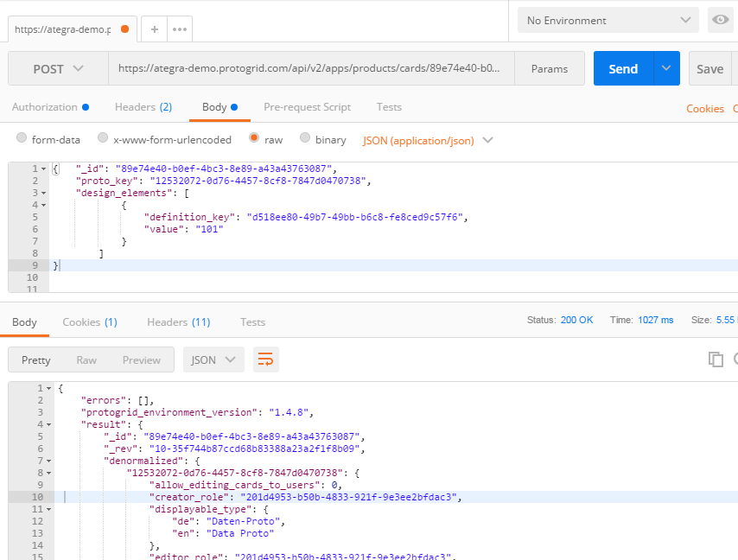Click line 9 in request body editor

[393, 265]
